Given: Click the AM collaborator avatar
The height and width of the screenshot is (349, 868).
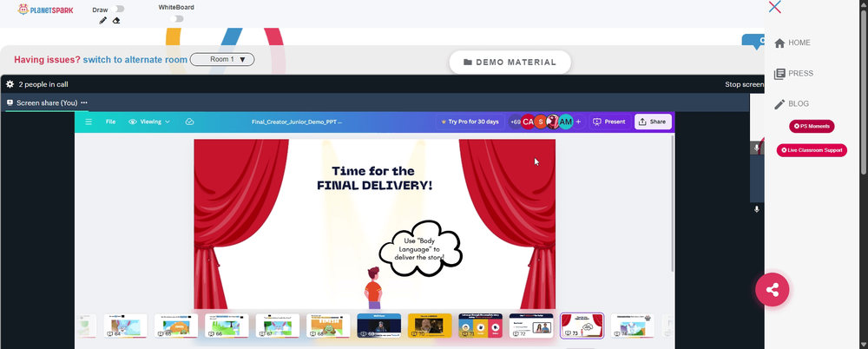Looking at the screenshot, I should (565, 122).
